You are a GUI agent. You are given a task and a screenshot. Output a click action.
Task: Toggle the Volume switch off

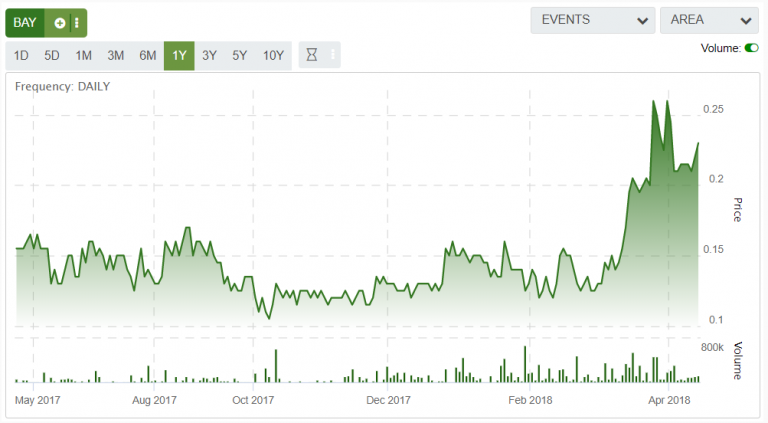tap(751, 48)
